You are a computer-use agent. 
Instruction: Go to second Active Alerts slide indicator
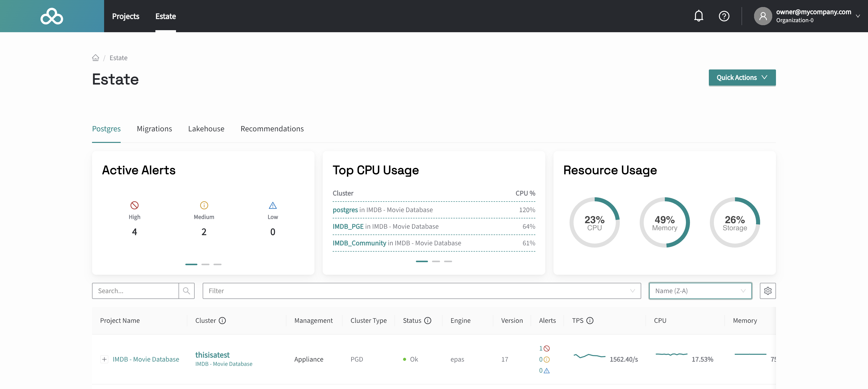click(205, 264)
